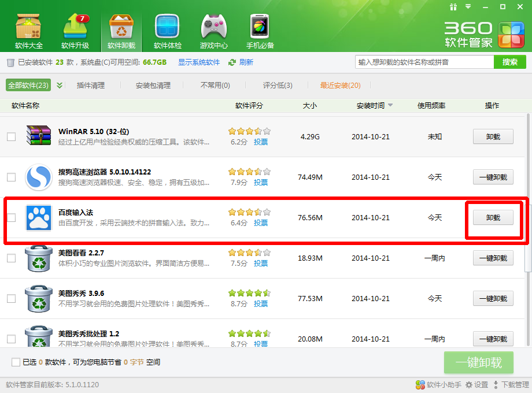
Task: Sort by 安装时间 column arrow
Action: pyautogui.click(x=390, y=106)
